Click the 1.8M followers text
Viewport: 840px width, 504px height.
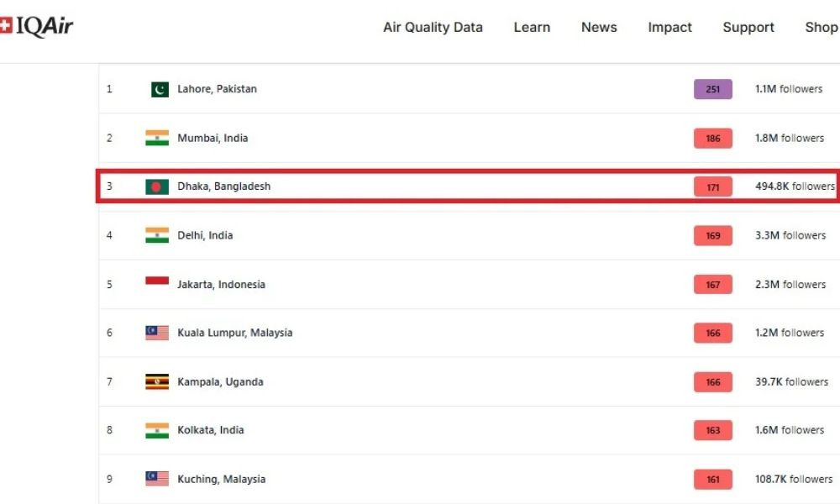click(x=790, y=139)
